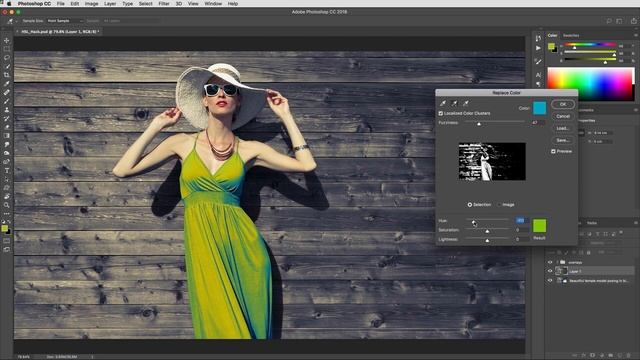Click Cancel in Replace Color dialog

point(562,116)
